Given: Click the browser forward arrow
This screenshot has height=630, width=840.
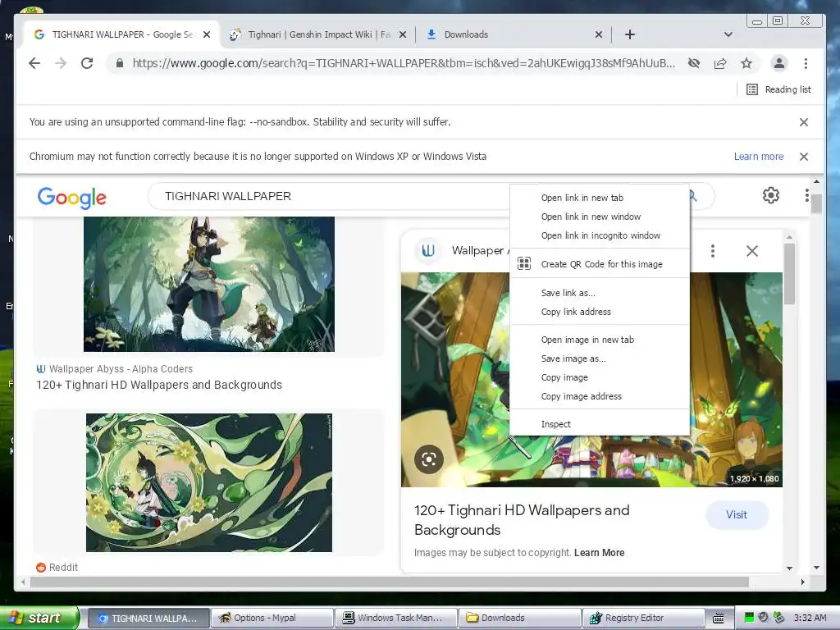Looking at the screenshot, I should (61, 63).
